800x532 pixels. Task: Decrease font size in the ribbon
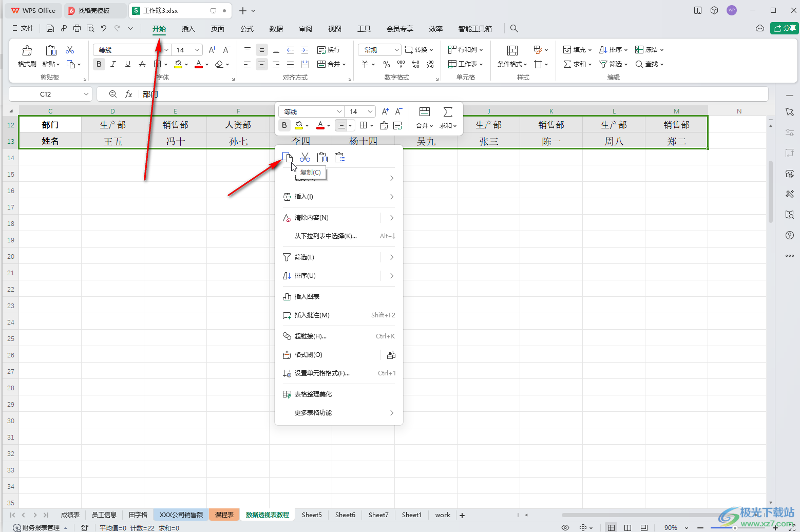226,50
